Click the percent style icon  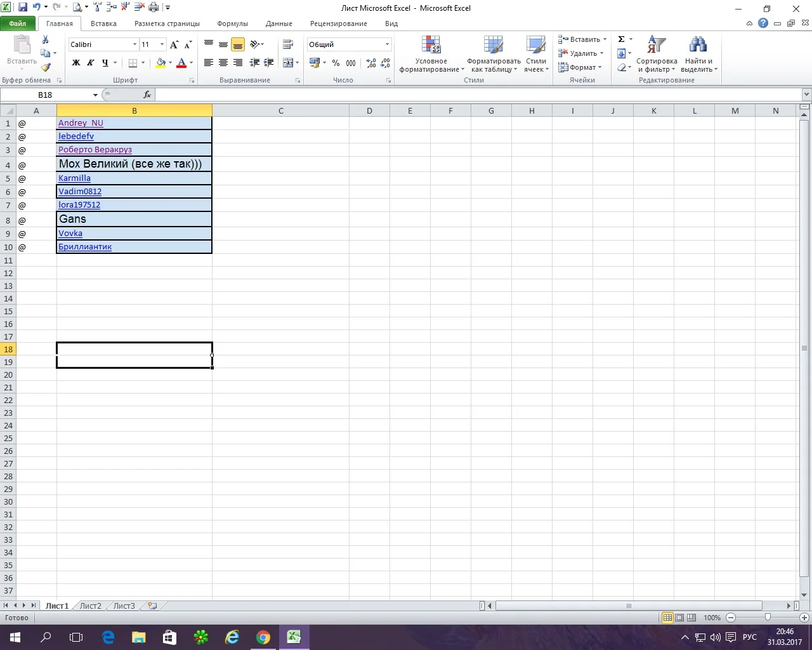(336, 63)
